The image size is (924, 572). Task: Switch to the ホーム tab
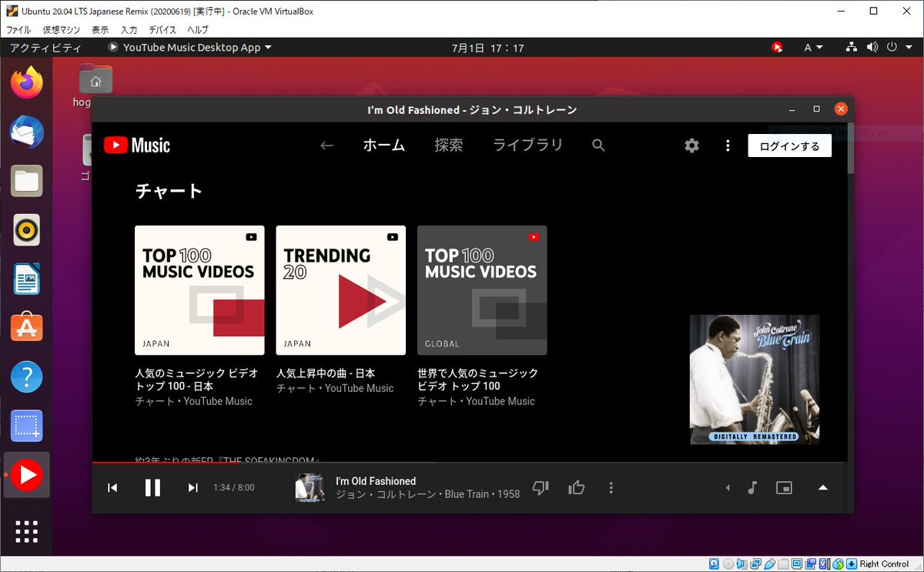(383, 146)
